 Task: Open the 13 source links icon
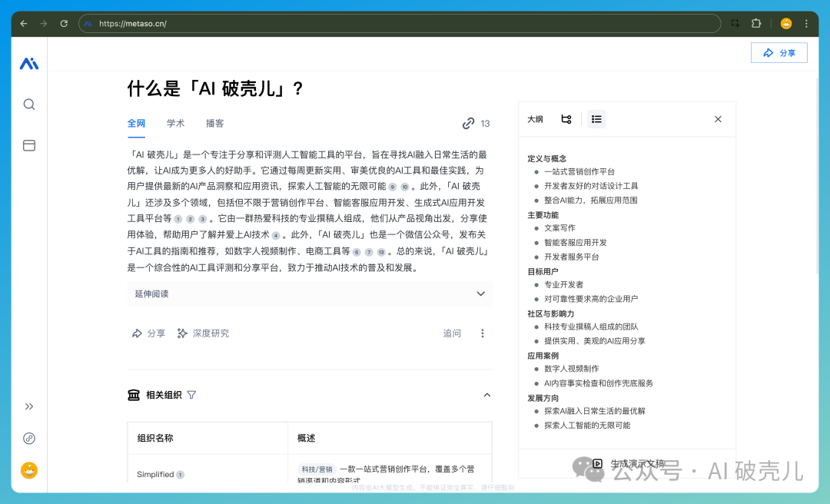(x=476, y=124)
